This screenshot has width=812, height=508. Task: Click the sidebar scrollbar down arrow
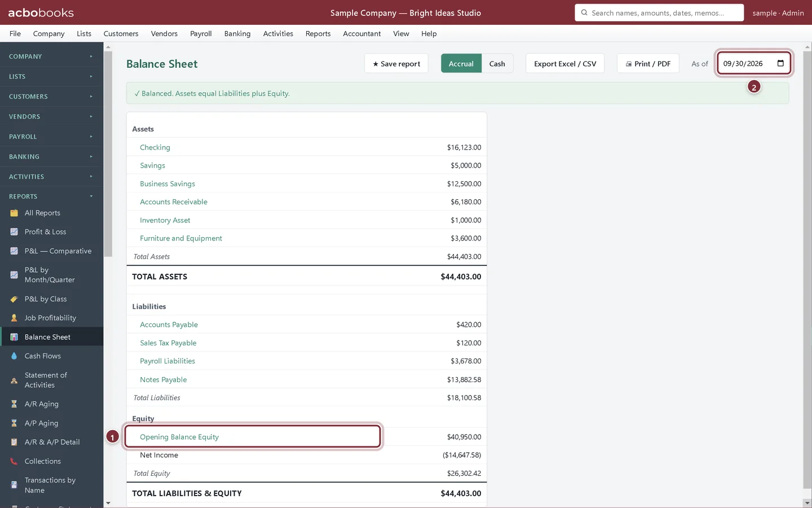coord(108,503)
